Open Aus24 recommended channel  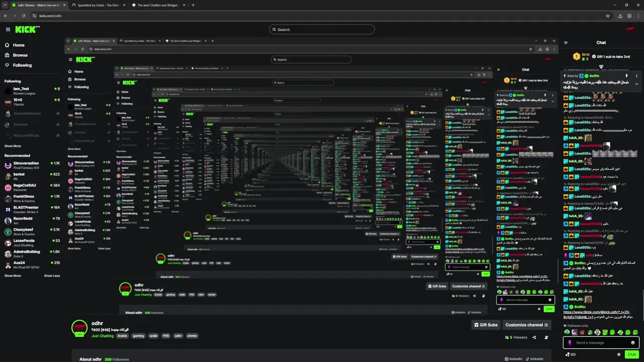pyautogui.click(x=32, y=264)
